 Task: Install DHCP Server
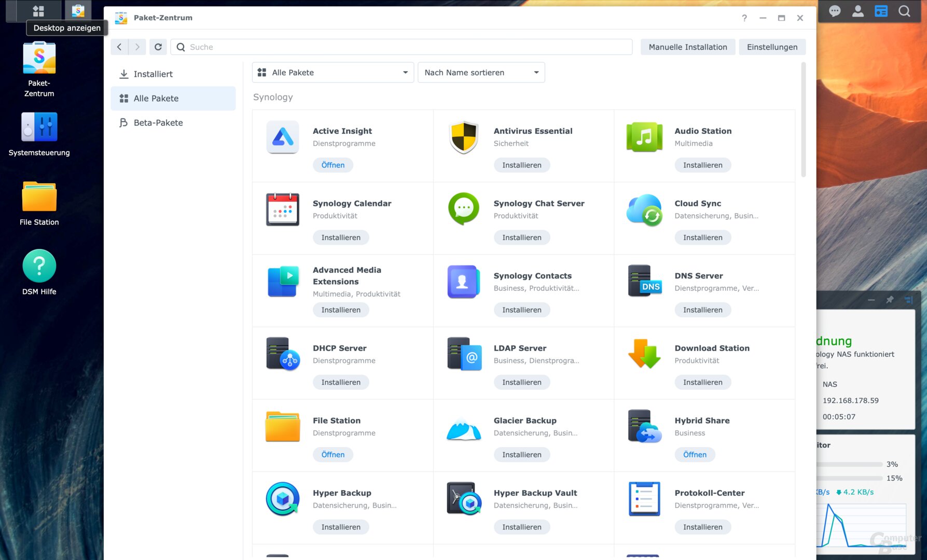(341, 383)
